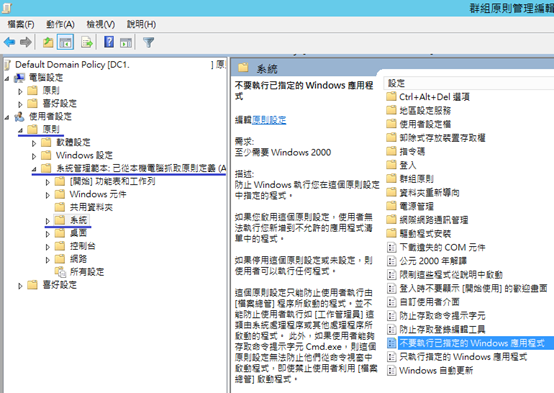The width and height of the screenshot is (554, 393).
Task: Expand the 系統 tree node arrow
Action: 48,221
